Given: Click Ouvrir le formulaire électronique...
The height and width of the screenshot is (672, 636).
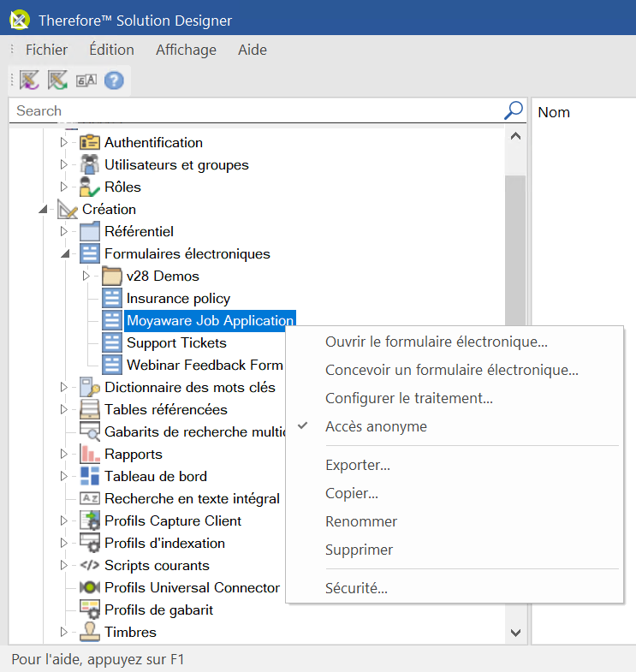Looking at the screenshot, I should point(437,342).
